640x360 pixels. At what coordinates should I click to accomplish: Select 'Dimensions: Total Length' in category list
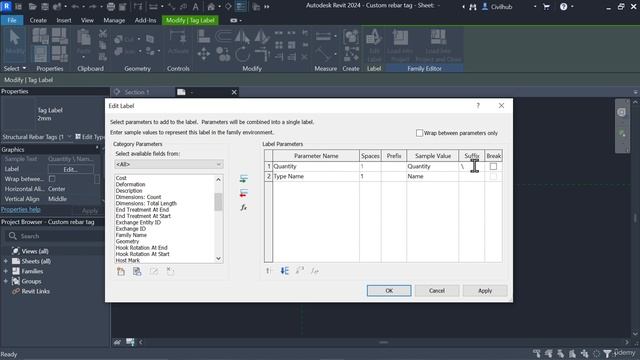(x=146, y=203)
